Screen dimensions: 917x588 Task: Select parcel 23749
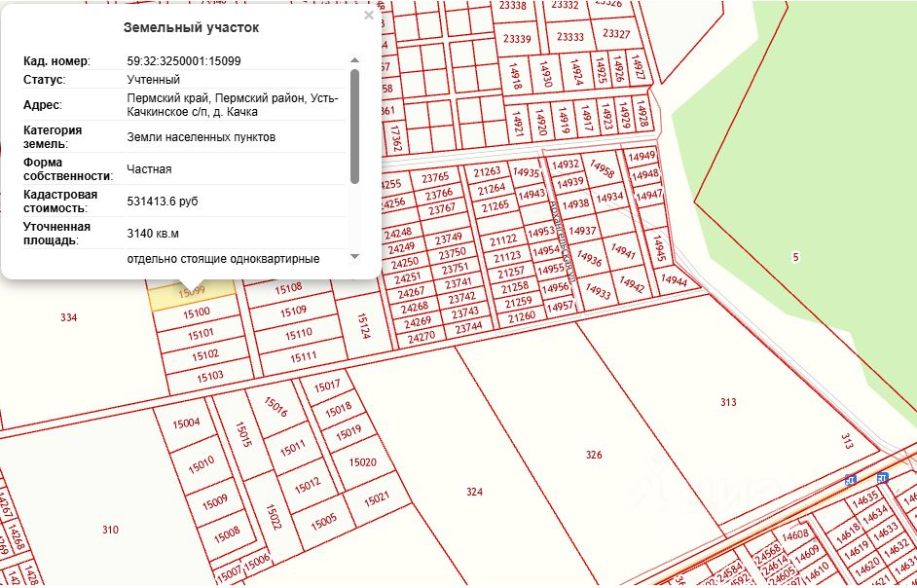click(x=449, y=239)
